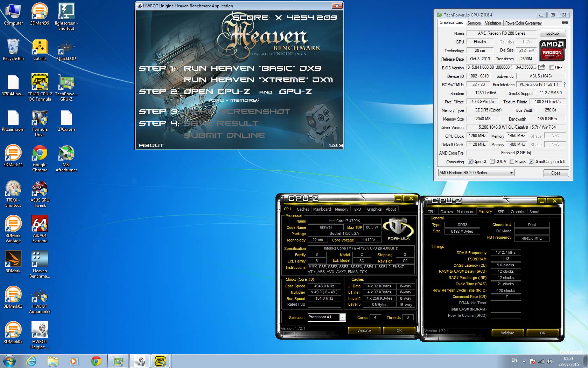Viewport: 588px width, 368px height.
Task: Click the bus interface question mark in GPU-Z
Action: pos(564,84)
